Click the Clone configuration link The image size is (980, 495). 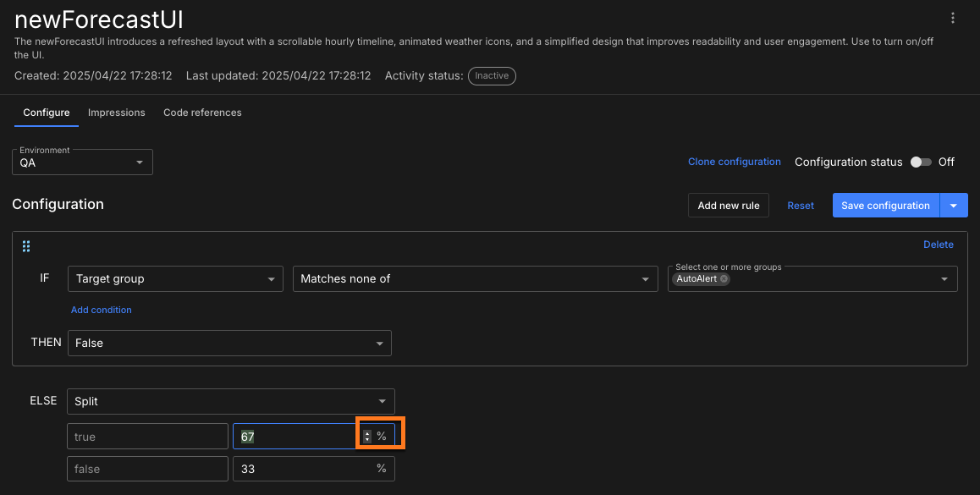734,162
